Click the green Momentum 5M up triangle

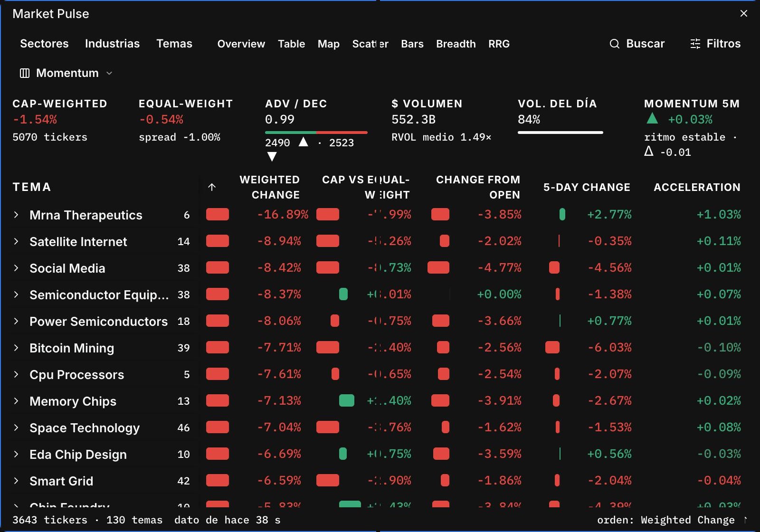[652, 118]
